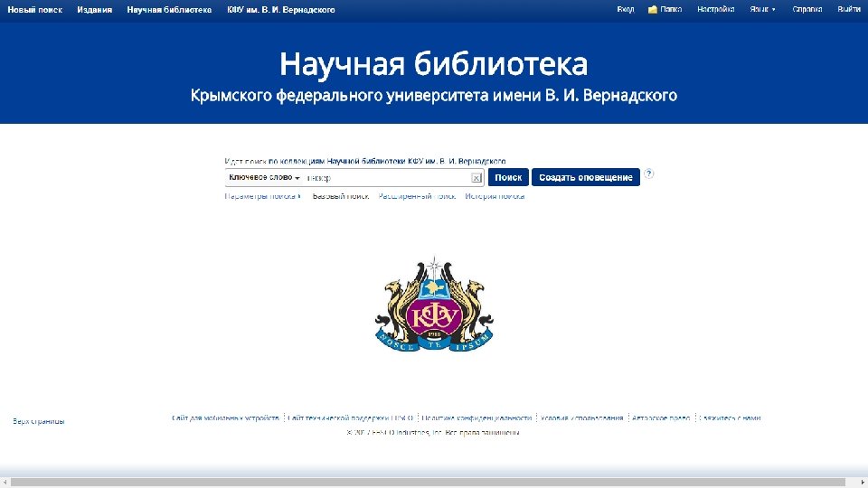Open КФУ им. В. И. Вернадского link
868x488 pixels.
(x=280, y=9)
